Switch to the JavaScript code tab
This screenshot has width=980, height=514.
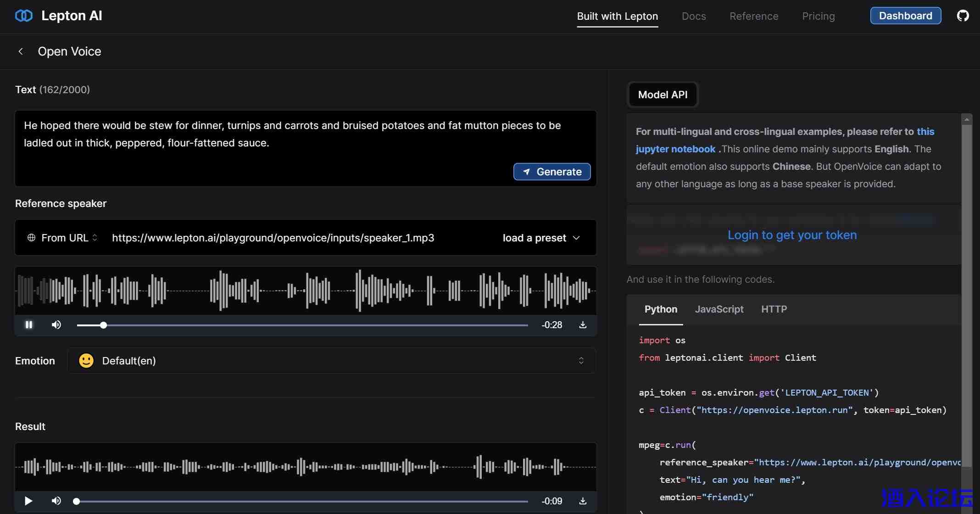tap(719, 309)
